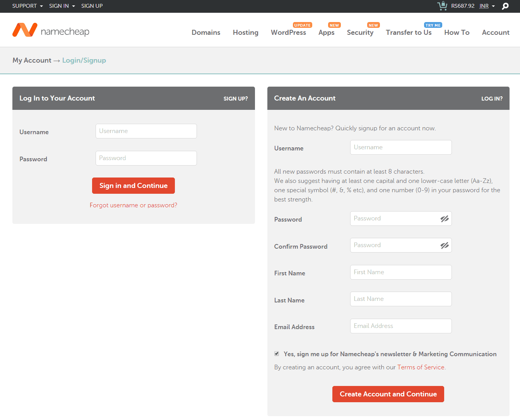Expand the SIGN IN dropdown

click(x=62, y=6)
